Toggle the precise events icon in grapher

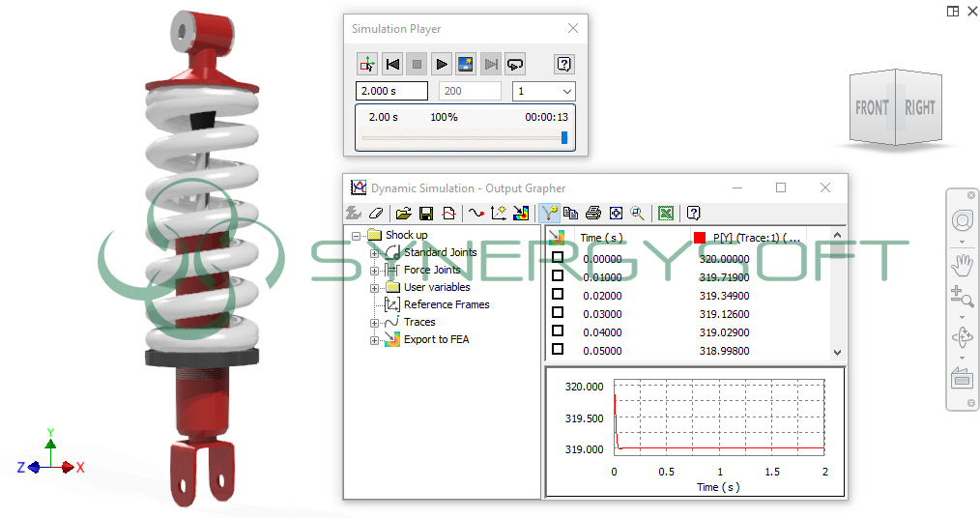coord(549,213)
